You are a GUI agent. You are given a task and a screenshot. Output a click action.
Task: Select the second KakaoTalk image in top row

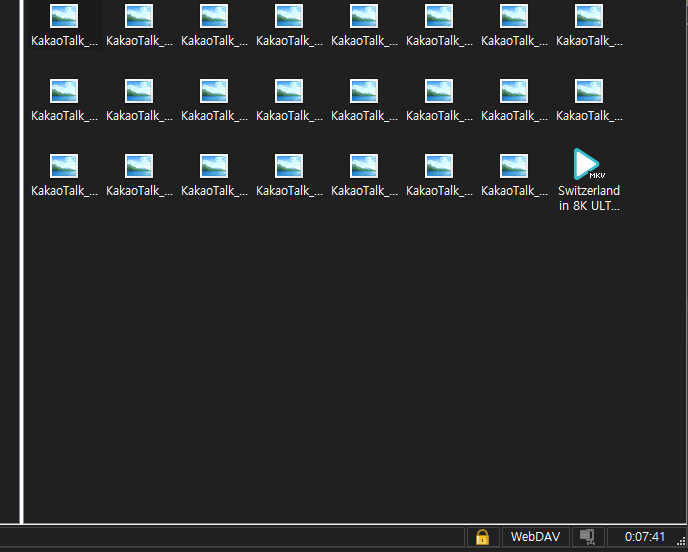[x=139, y=17]
